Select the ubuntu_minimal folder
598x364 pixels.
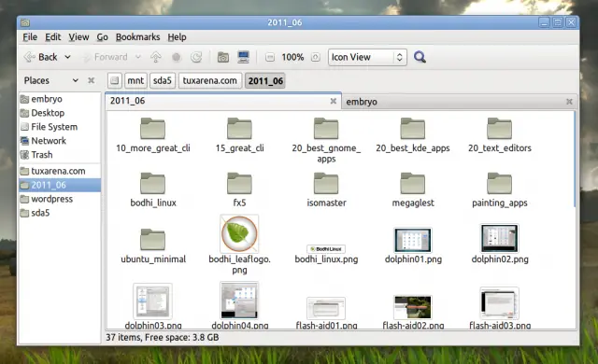click(153, 246)
